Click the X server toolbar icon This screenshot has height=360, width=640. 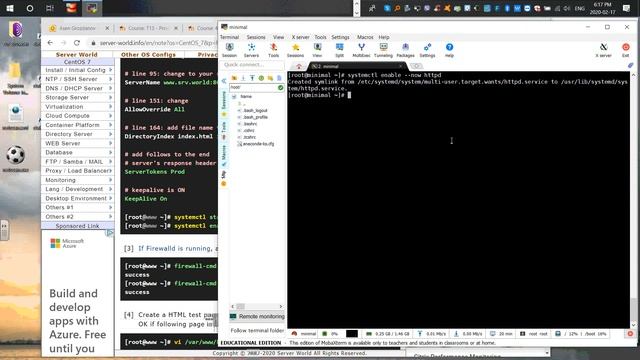pos(603,50)
